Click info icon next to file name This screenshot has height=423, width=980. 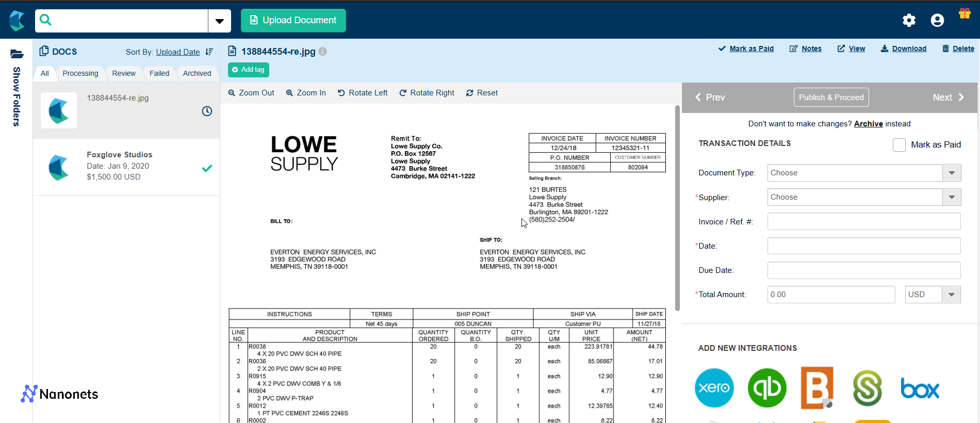point(322,52)
